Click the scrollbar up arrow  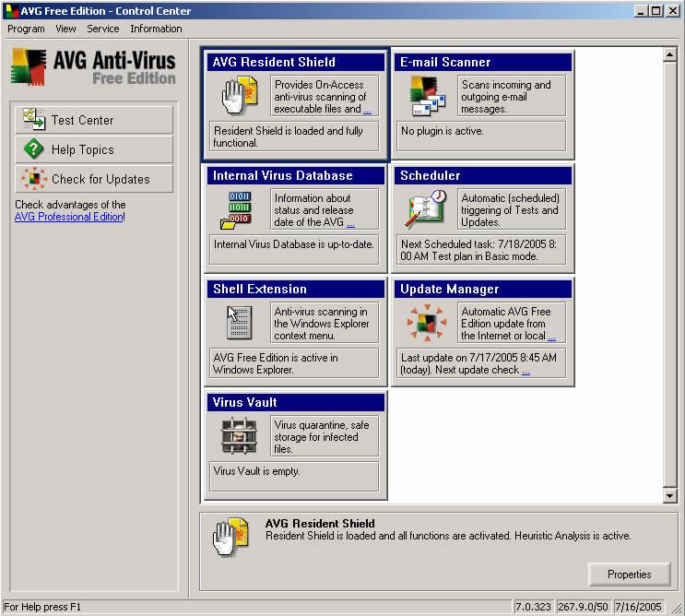click(x=669, y=55)
